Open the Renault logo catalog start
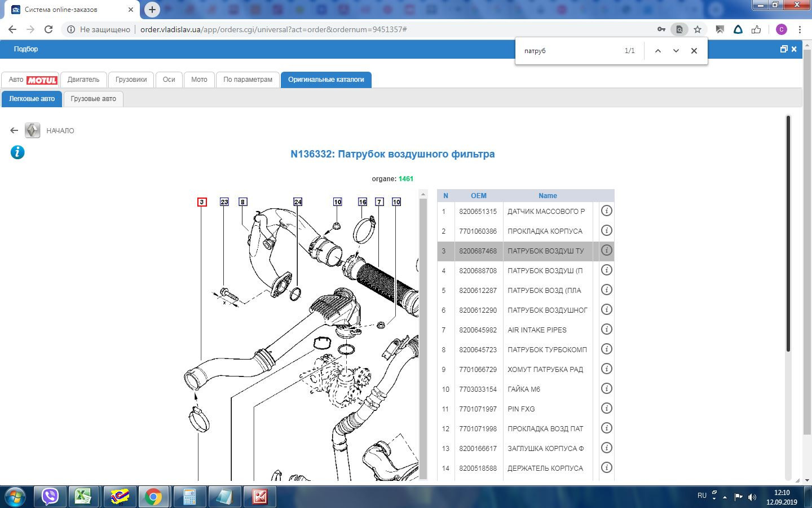 (33, 130)
